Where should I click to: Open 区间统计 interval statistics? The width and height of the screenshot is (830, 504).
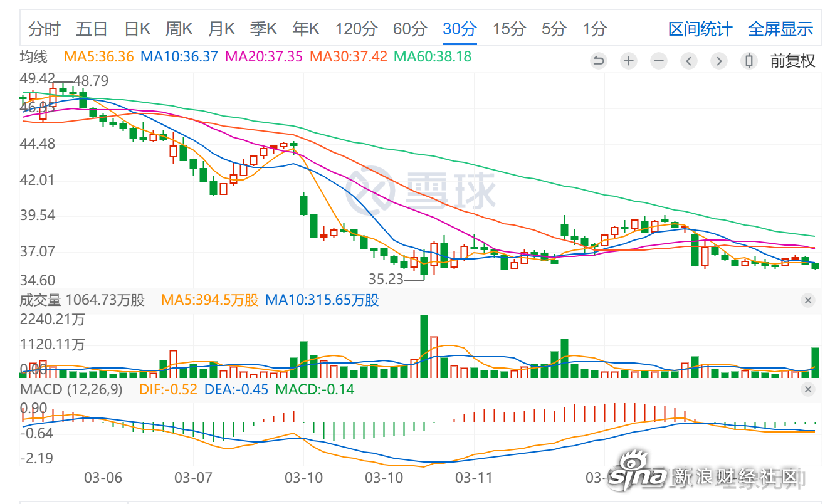(x=700, y=29)
